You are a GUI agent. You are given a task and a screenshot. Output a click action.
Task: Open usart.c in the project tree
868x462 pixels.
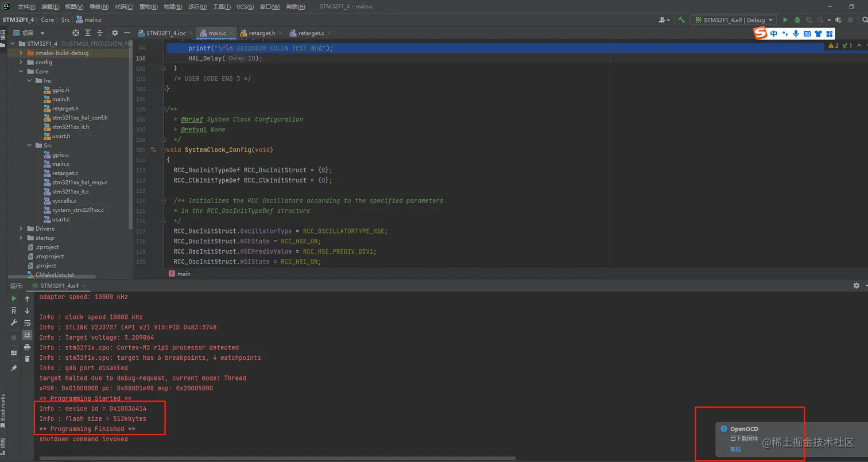tap(61, 219)
